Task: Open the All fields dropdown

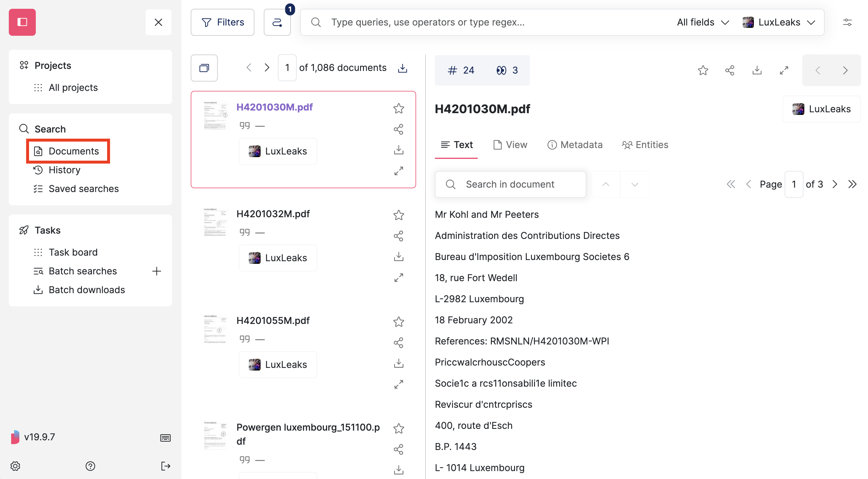Action: (x=702, y=22)
